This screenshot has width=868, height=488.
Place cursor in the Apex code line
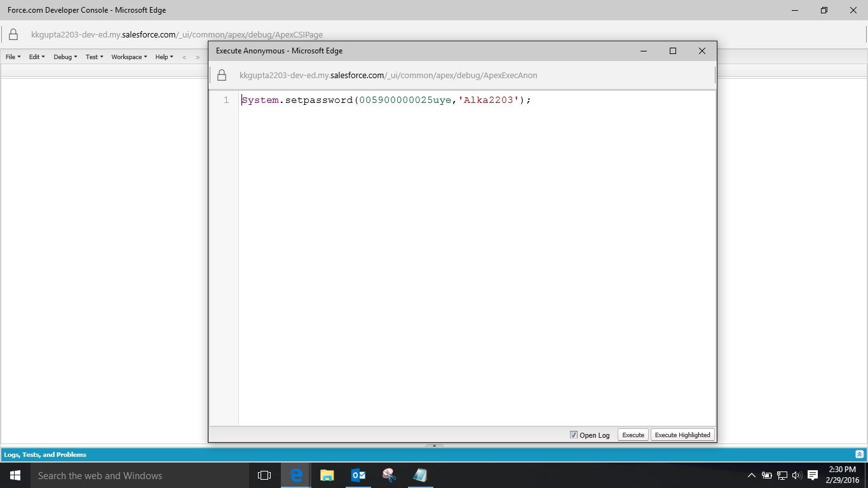coord(386,100)
